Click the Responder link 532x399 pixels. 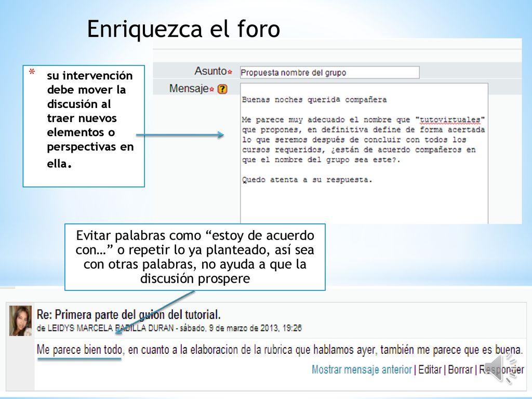tap(501, 369)
